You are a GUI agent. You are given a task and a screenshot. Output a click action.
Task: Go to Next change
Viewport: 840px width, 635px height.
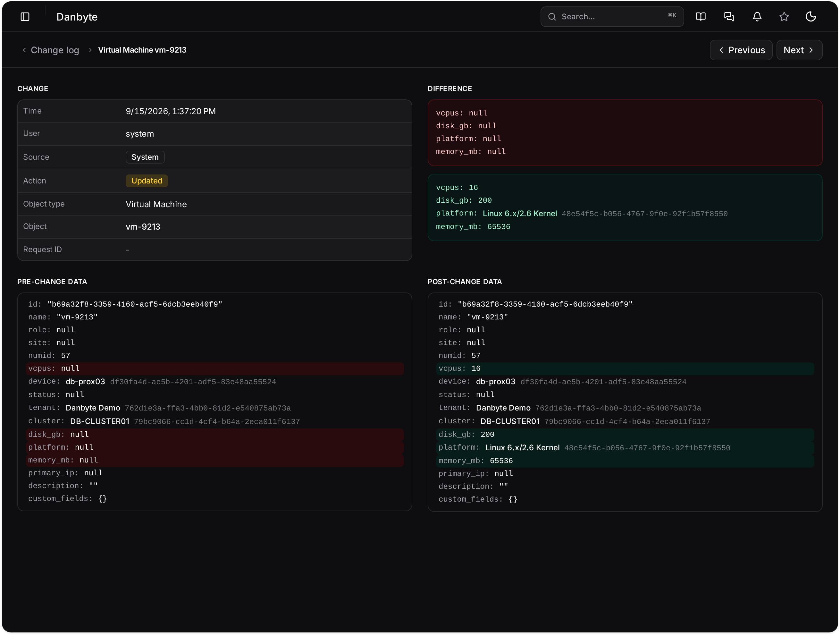click(799, 50)
